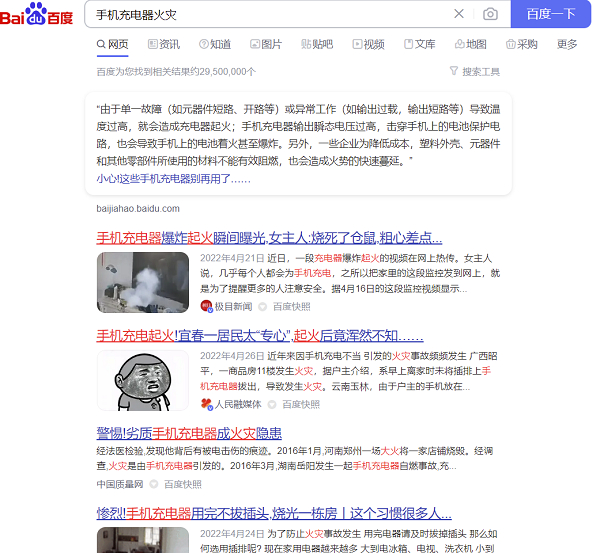This screenshot has width=600, height=553.
Task: Open result 手机充电起火!宜春一居民太专心
Action: [x=260, y=336]
